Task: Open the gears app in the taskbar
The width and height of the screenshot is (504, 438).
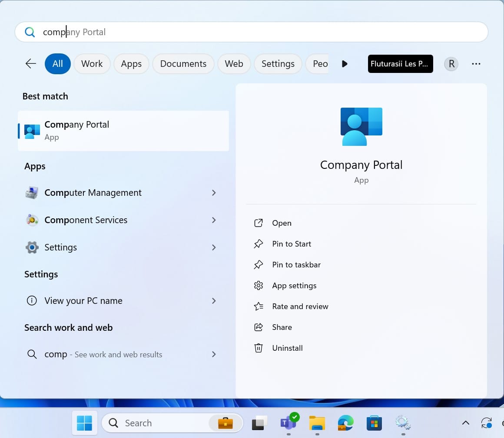Action: (x=403, y=422)
